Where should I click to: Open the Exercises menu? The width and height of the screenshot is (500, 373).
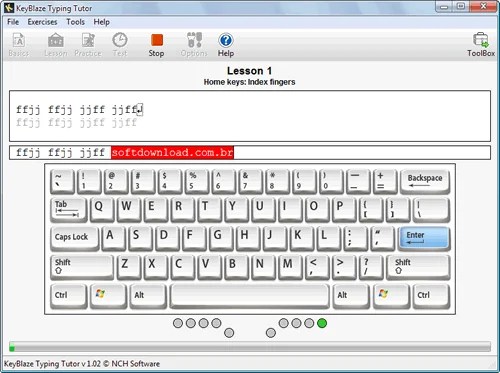pyautogui.click(x=42, y=22)
